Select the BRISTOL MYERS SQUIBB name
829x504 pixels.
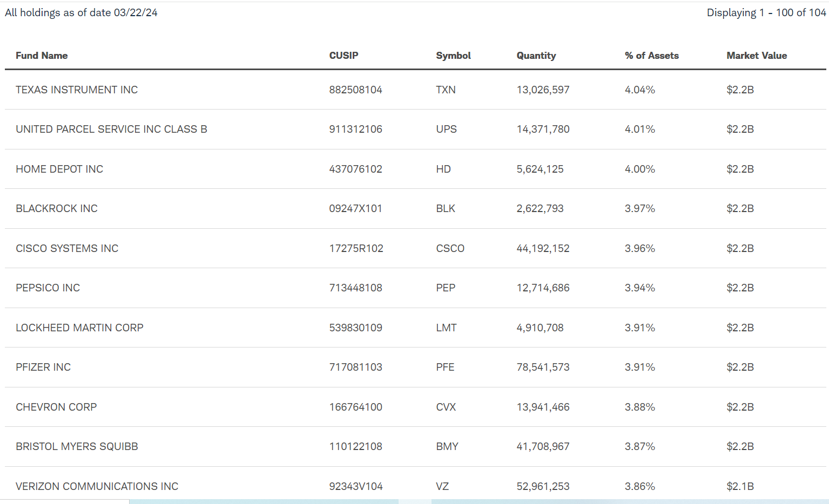point(77,446)
